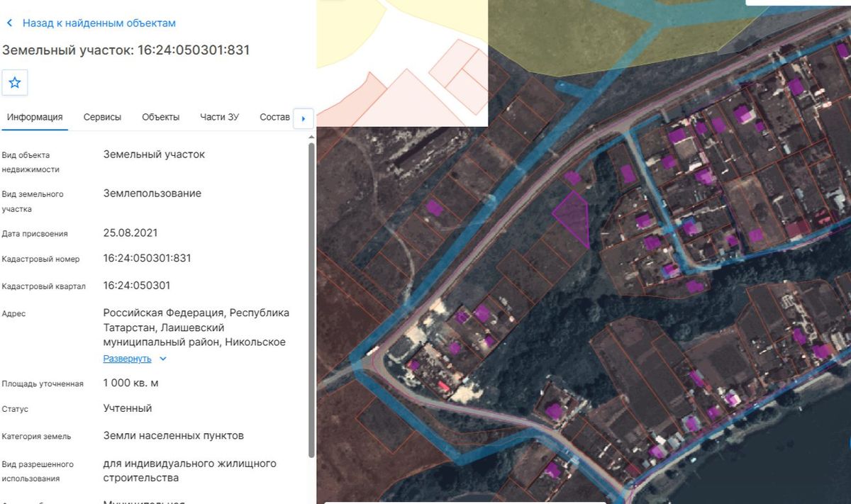851x504 pixels.
Task: Click the information panel's vertical scrollbar
Action: tap(311, 301)
